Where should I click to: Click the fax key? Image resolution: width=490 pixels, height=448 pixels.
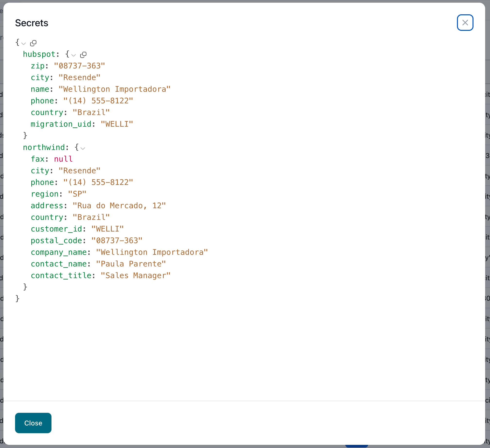pos(38,159)
